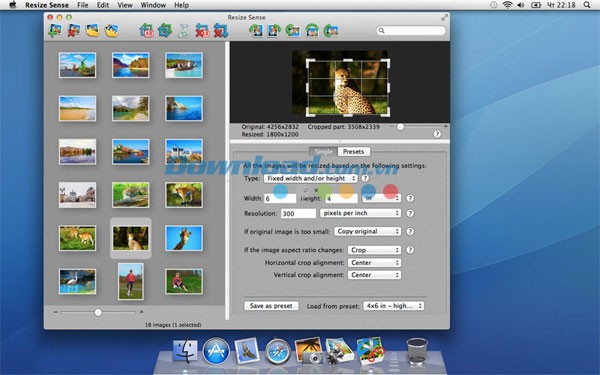The height and width of the screenshot is (375, 600).
Task: Click the help icon for aspect ratio changes
Action: coord(410,250)
